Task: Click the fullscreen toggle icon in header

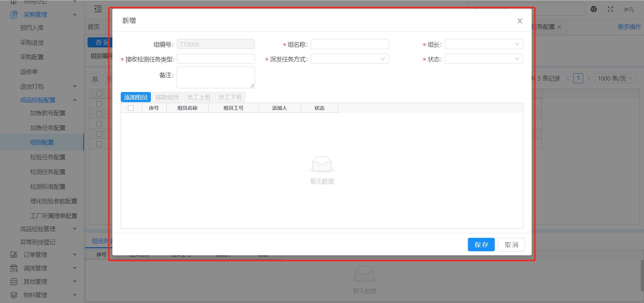Action: (x=610, y=9)
